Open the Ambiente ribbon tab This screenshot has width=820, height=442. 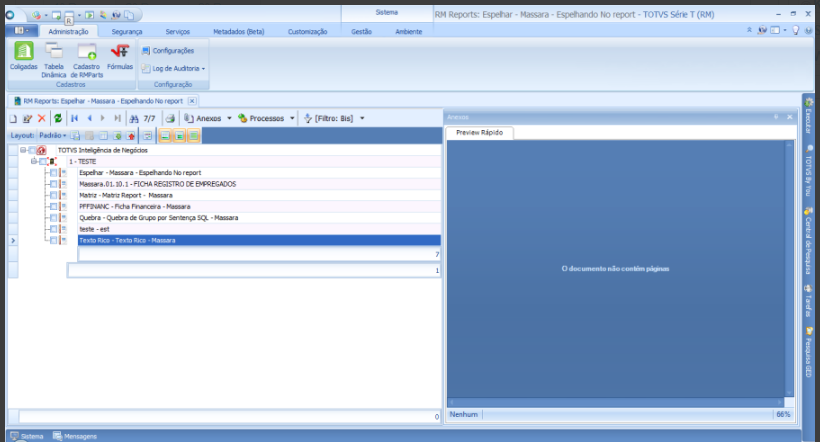click(x=408, y=32)
